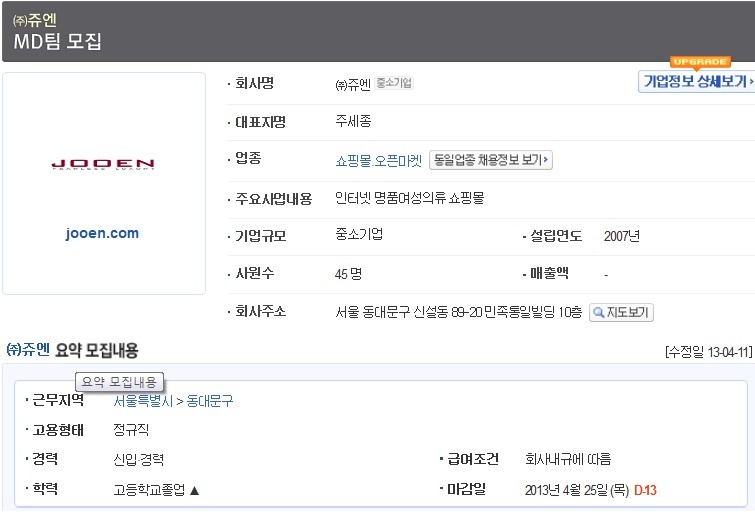
Task: Click the 서울특별시 region link
Action: (x=143, y=401)
